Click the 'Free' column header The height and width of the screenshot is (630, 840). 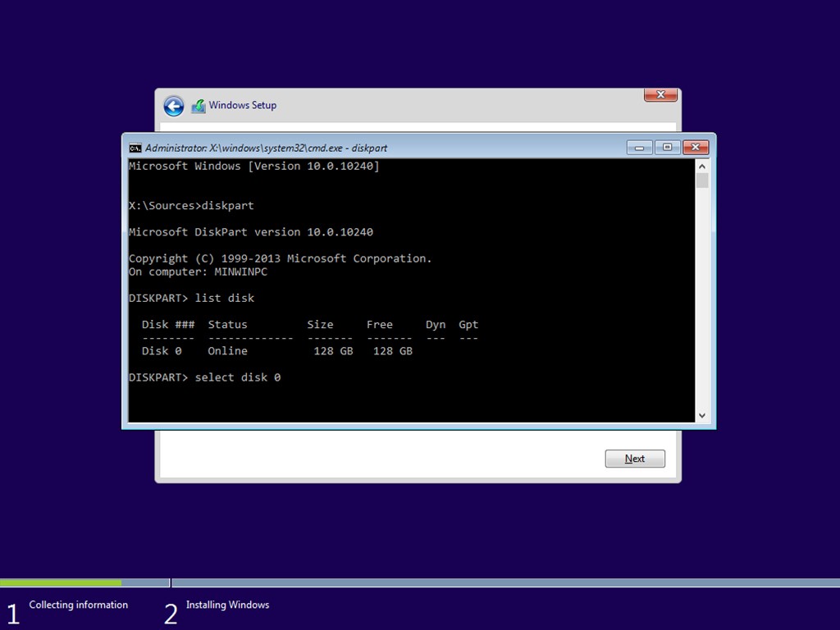pos(379,325)
